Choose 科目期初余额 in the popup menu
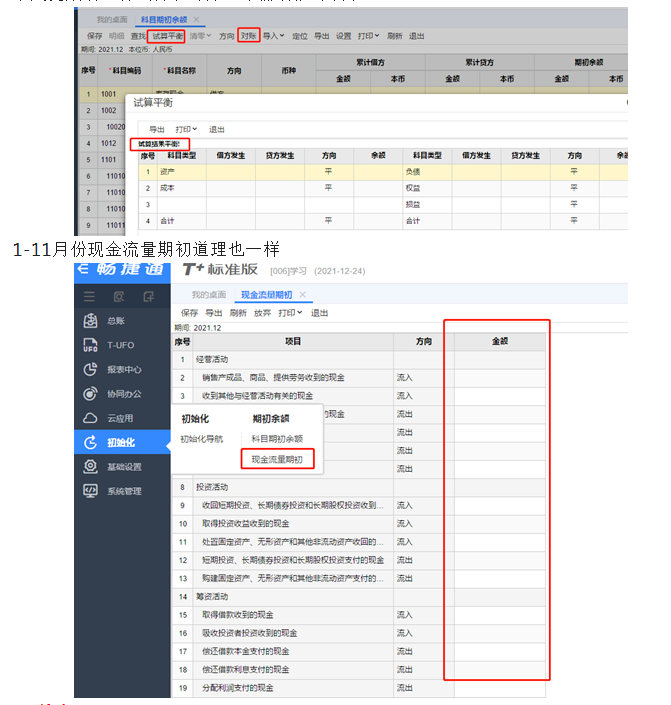Screen dimensions: 671x705 point(277,439)
